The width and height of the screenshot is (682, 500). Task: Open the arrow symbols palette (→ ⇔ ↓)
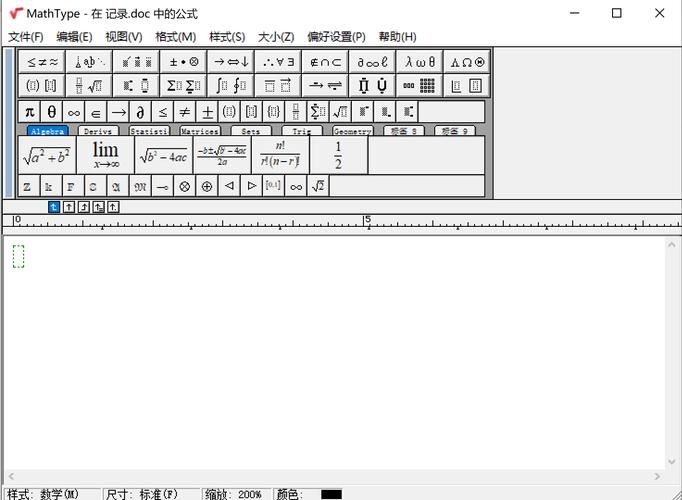coord(231,61)
